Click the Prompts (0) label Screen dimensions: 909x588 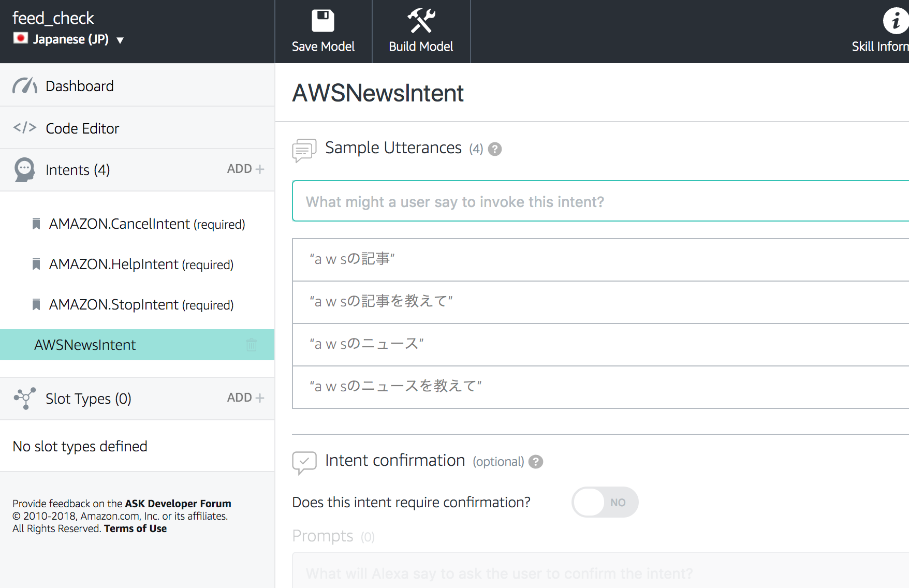pyautogui.click(x=333, y=536)
